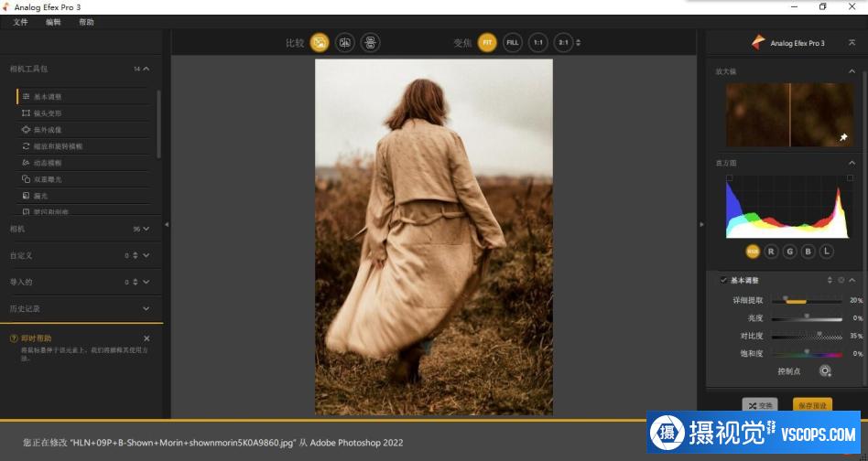Open the 帮助 menu
This screenshot has height=461, width=868.
coord(86,22)
